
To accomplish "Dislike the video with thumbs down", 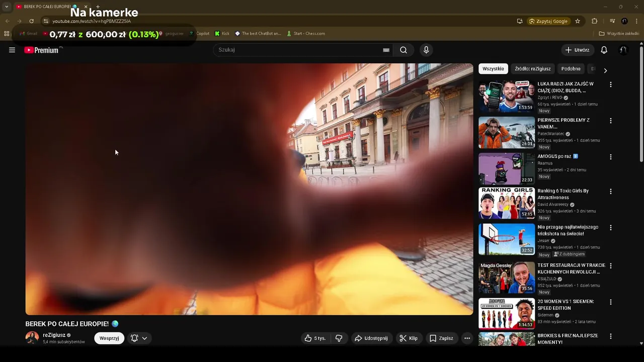I will point(339,338).
